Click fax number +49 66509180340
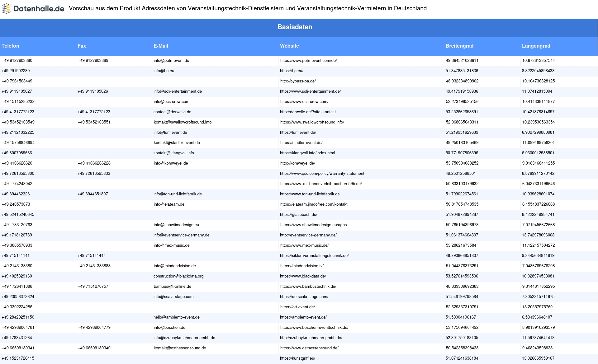 pos(94,348)
